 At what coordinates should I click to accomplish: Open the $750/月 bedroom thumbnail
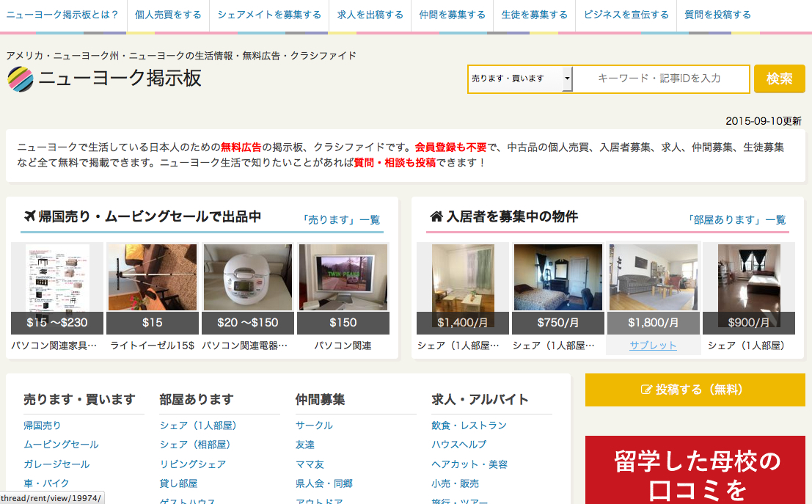coord(557,288)
